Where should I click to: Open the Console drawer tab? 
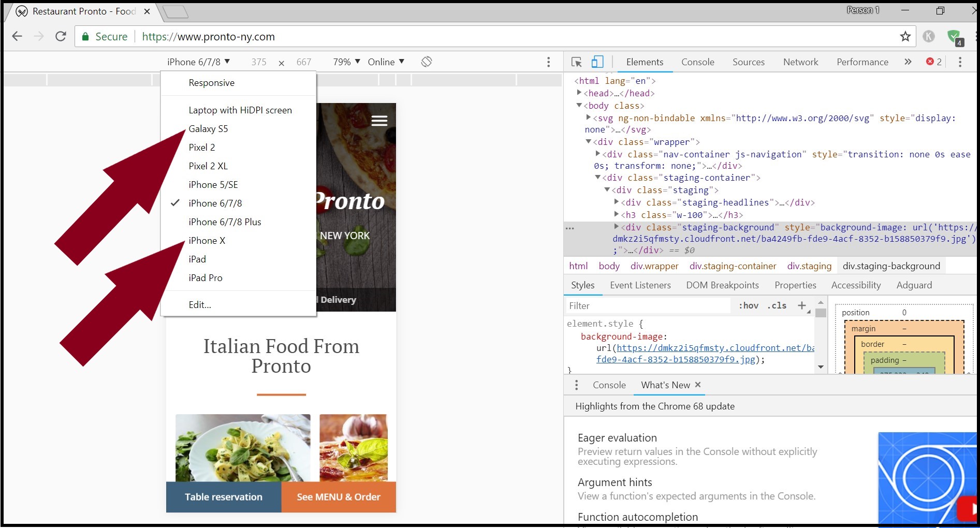[x=609, y=385]
